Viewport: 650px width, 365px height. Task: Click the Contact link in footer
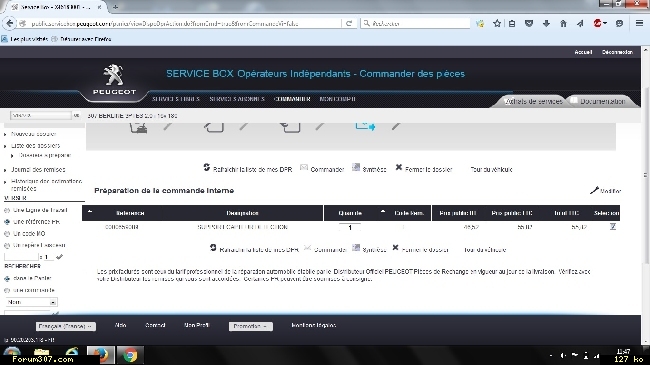click(155, 325)
